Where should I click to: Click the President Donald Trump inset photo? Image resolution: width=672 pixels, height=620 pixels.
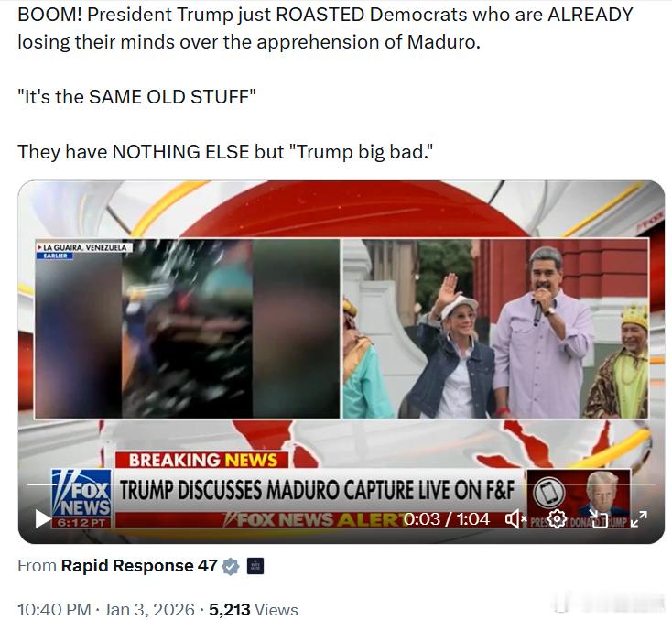click(x=602, y=493)
